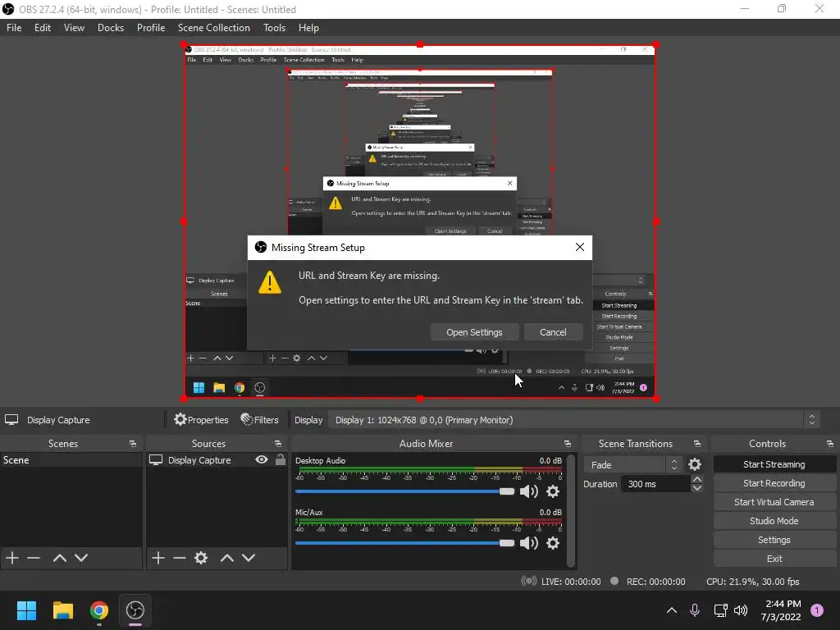Toggle the lock on Display Capture source
Image resolution: width=840 pixels, height=630 pixels.
click(x=281, y=459)
